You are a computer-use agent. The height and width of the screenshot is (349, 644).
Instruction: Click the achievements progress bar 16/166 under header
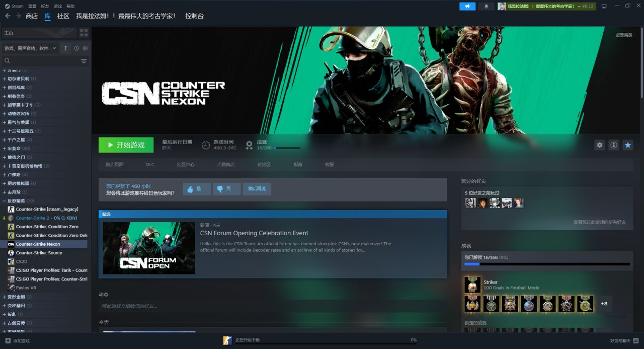pyautogui.click(x=287, y=148)
